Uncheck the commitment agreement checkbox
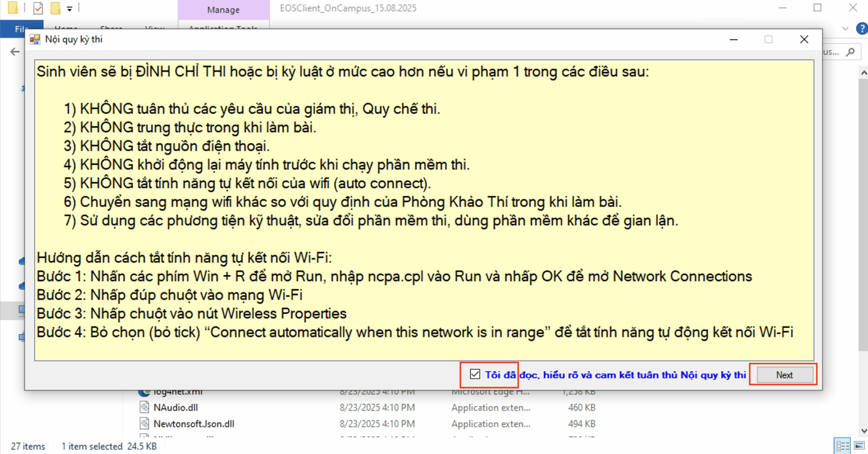 tap(474, 375)
